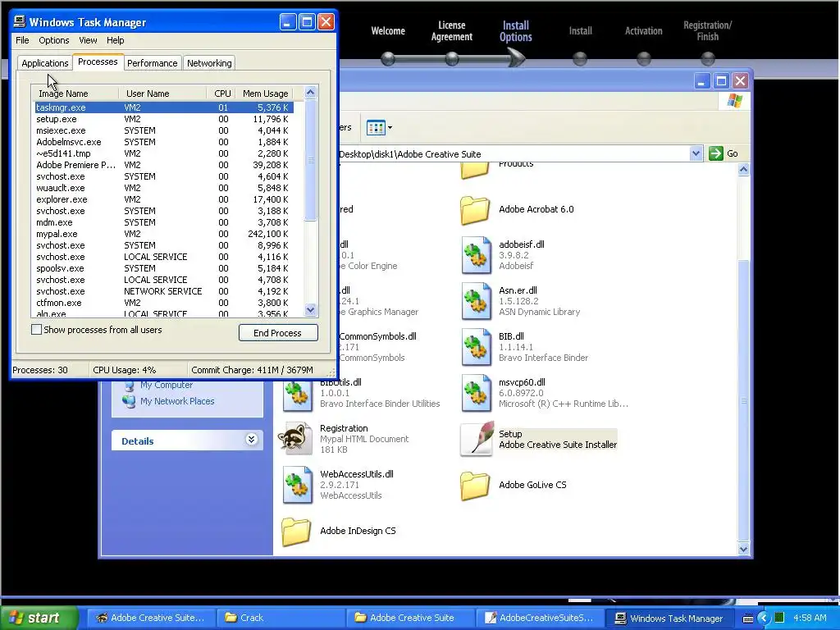
Task: Select the Registration raccoon document icon
Action: pyautogui.click(x=295, y=438)
